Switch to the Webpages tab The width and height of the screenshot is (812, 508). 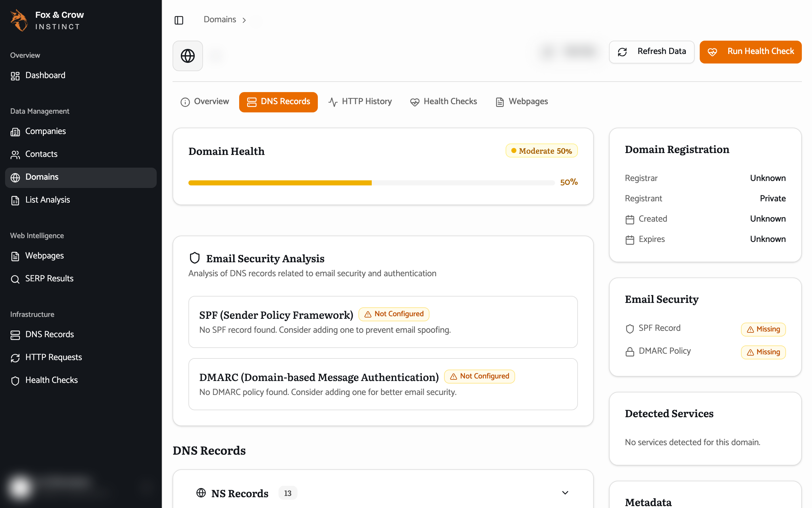(x=522, y=102)
